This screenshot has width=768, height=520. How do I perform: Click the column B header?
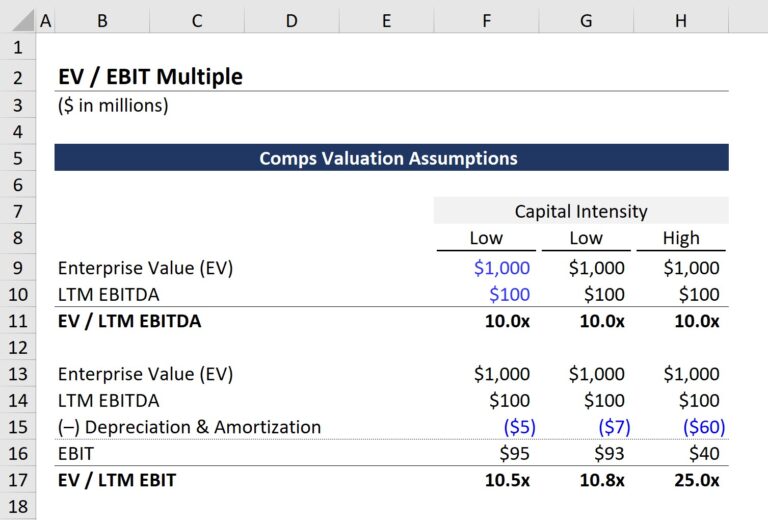102,19
